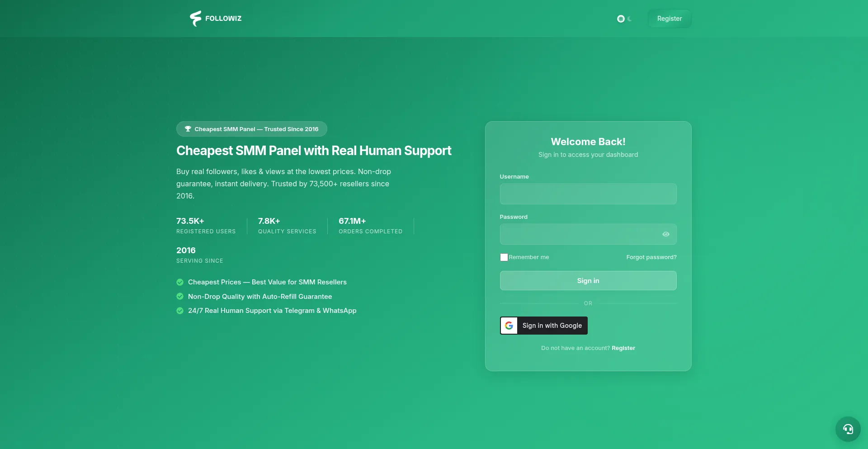
Task: Click the "Buy real followers, likes & views" paragraph
Action: [283, 184]
